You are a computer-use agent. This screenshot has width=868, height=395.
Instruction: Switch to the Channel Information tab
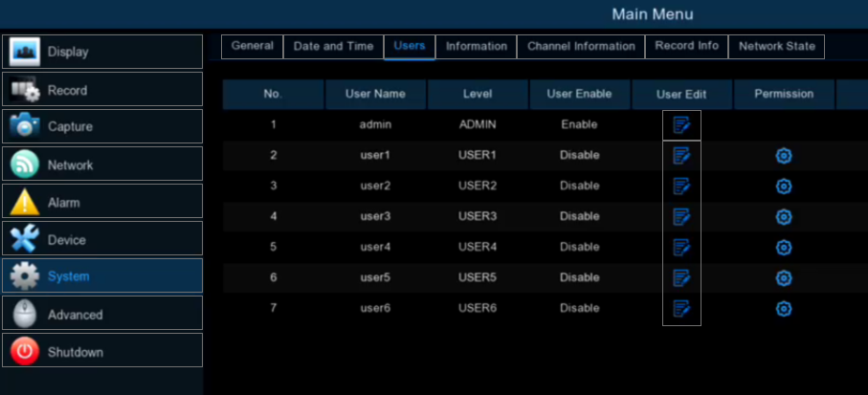581,47
